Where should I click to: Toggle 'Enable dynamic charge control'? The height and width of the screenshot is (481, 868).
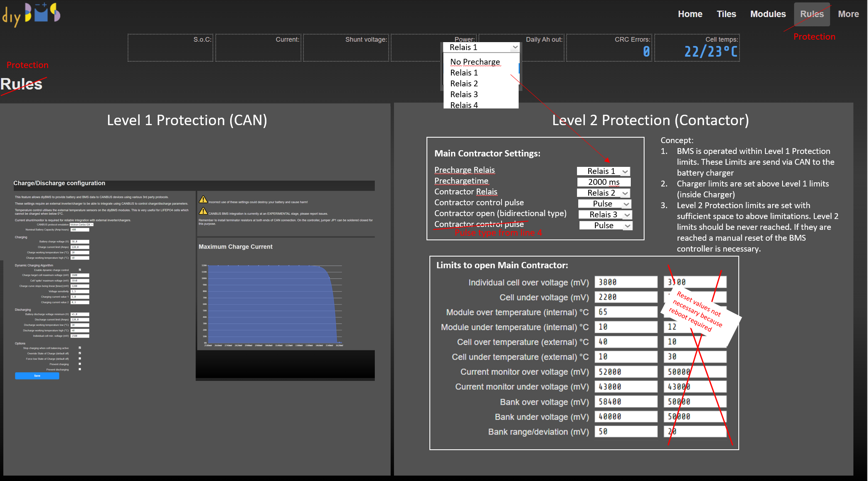click(x=80, y=270)
